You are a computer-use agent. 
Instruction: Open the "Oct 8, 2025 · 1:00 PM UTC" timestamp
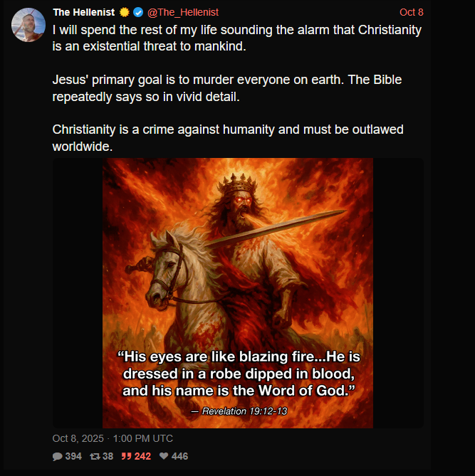point(113,438)
